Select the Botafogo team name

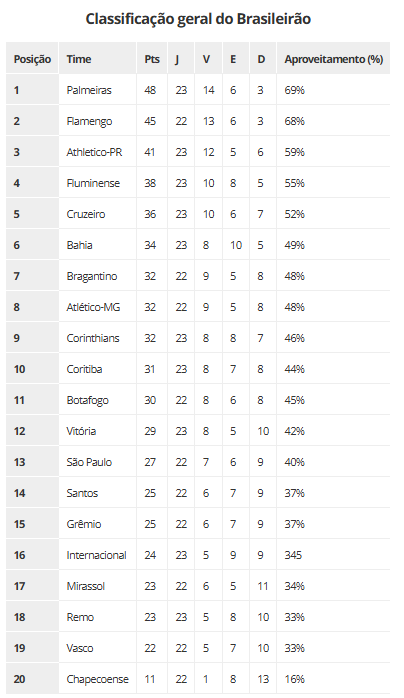pos(88,401)
